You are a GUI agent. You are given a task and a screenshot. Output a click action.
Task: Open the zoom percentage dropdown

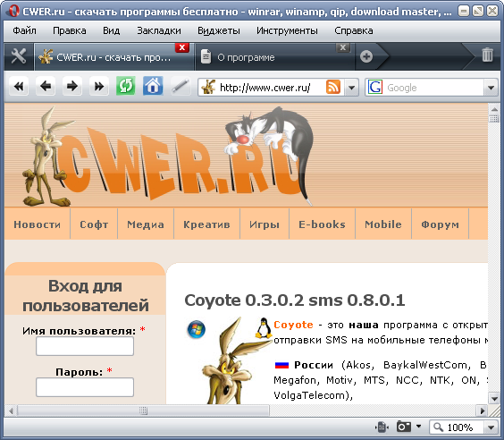(x=491, y=427)
